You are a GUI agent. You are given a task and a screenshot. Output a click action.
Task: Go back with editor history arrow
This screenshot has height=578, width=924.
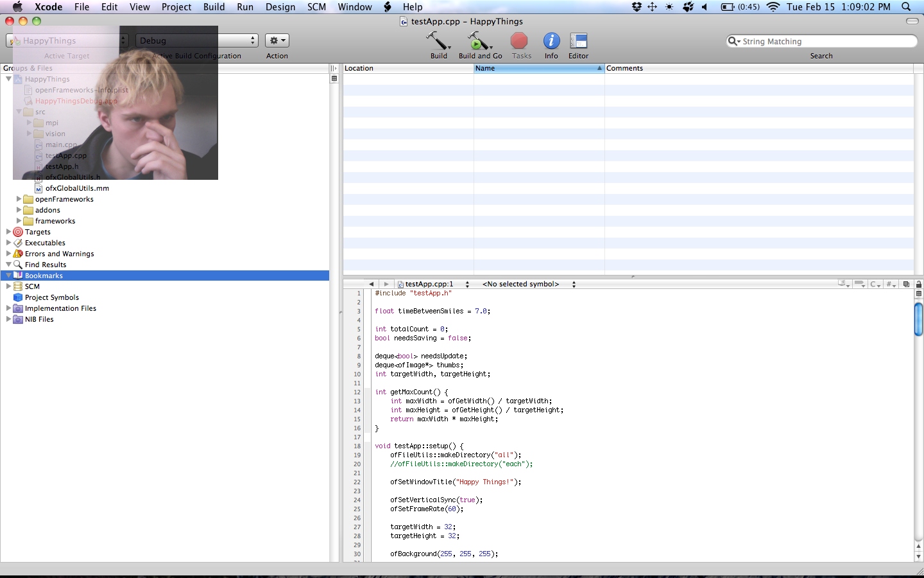coord(371,284)
